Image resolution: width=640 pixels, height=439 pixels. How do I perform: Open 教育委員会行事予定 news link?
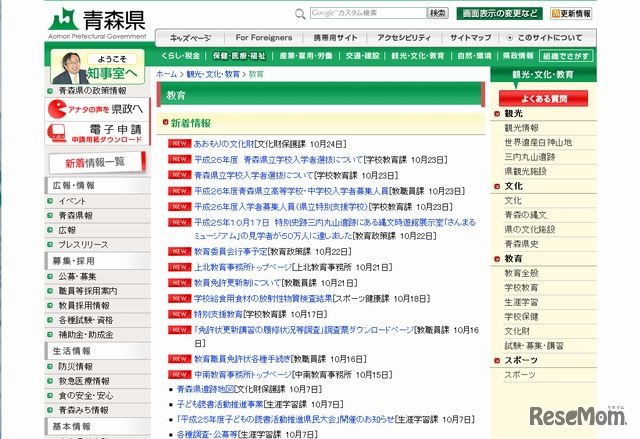231,252
